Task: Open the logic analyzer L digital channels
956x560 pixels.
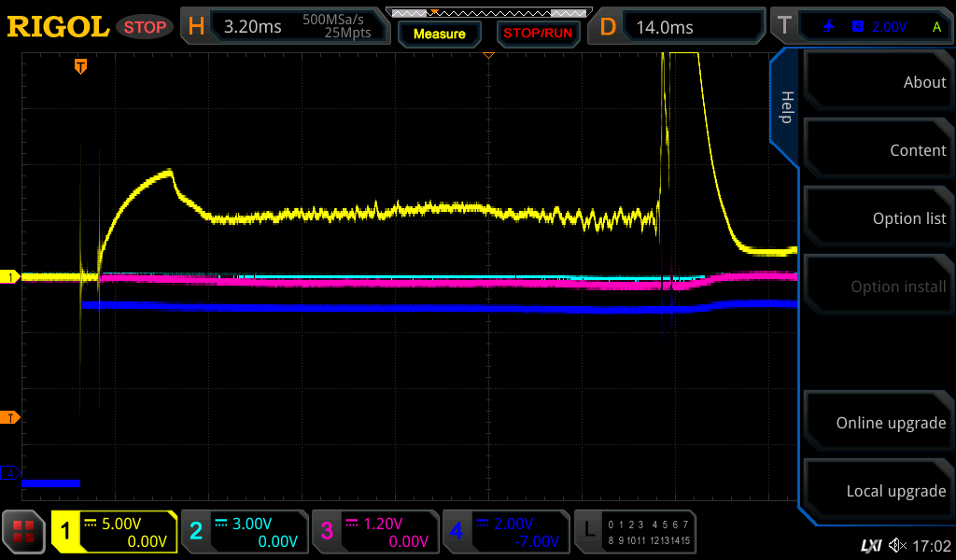Action: (635, 532)
